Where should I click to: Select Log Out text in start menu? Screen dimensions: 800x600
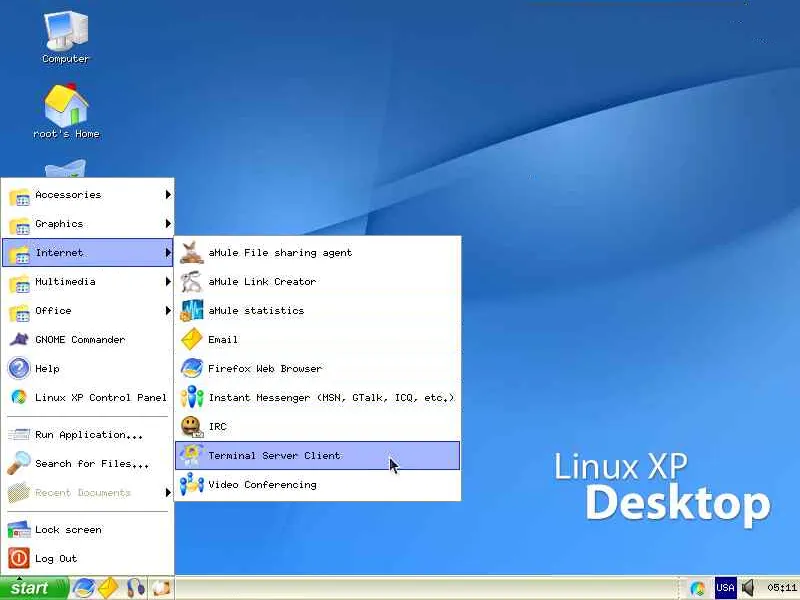pyautogui.click(x=56, y=559)
